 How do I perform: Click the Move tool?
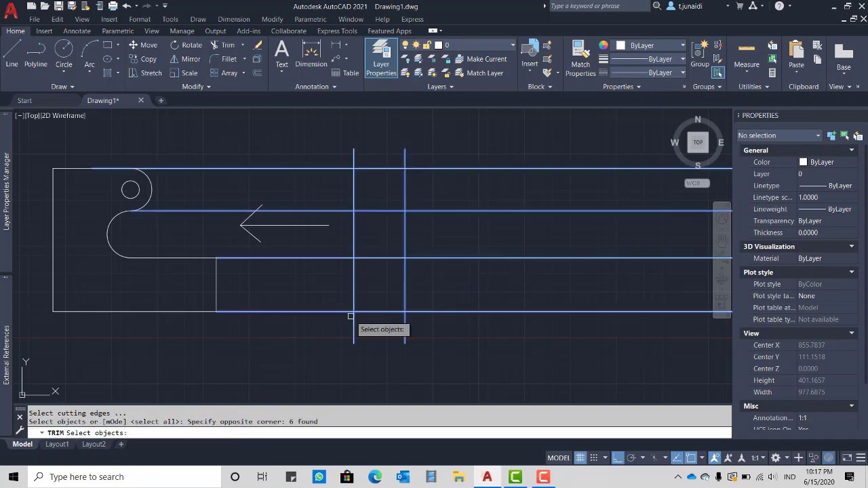[x=143, y=45]
